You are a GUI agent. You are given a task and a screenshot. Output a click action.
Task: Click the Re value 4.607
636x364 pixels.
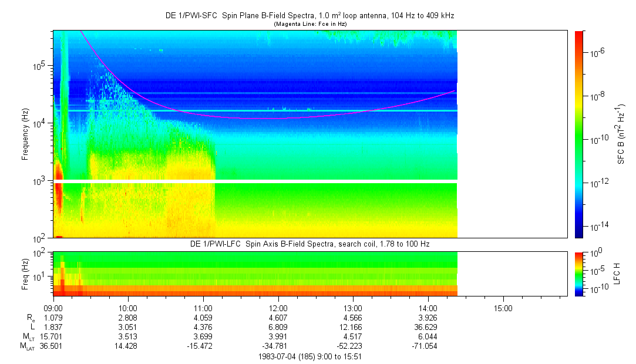[278, 317]
